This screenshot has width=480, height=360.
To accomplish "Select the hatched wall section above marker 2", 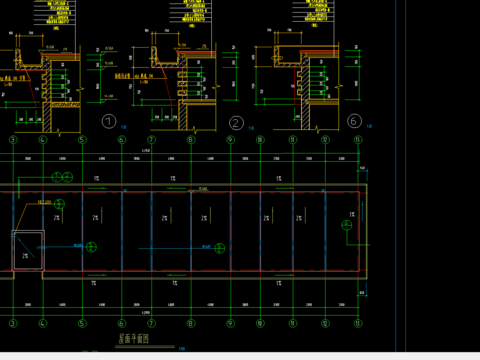I will coord(183,115).
